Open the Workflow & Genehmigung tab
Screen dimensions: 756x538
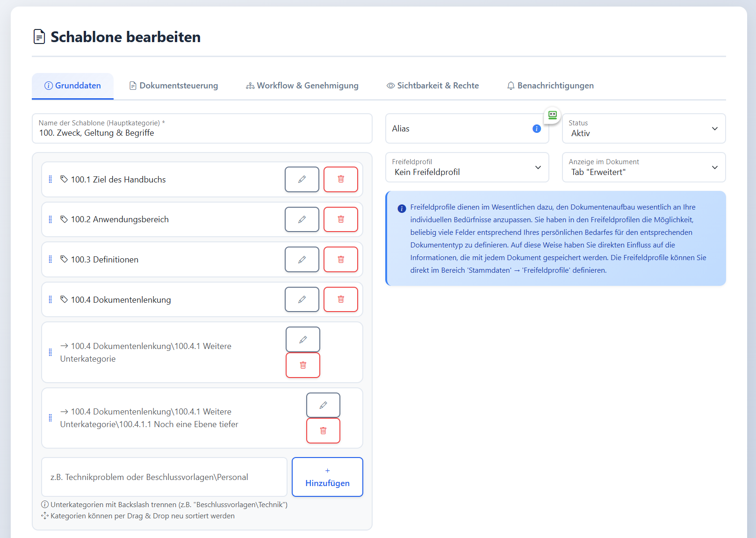(x=302, y=86)
